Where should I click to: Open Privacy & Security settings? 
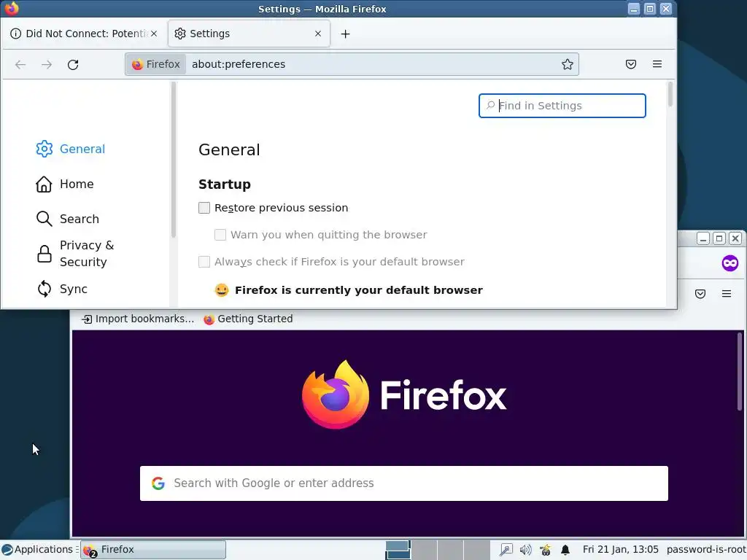(75, 253)
